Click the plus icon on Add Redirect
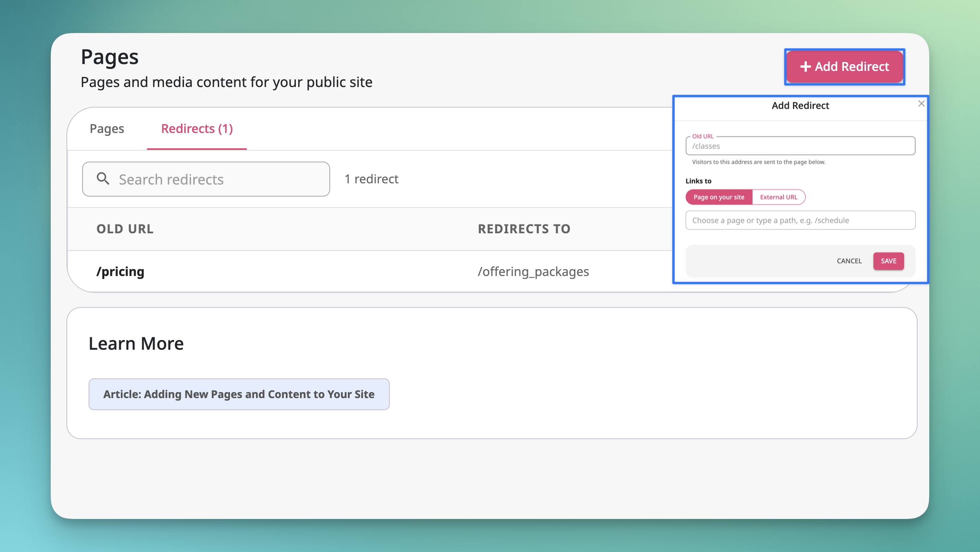 [805, 66]
